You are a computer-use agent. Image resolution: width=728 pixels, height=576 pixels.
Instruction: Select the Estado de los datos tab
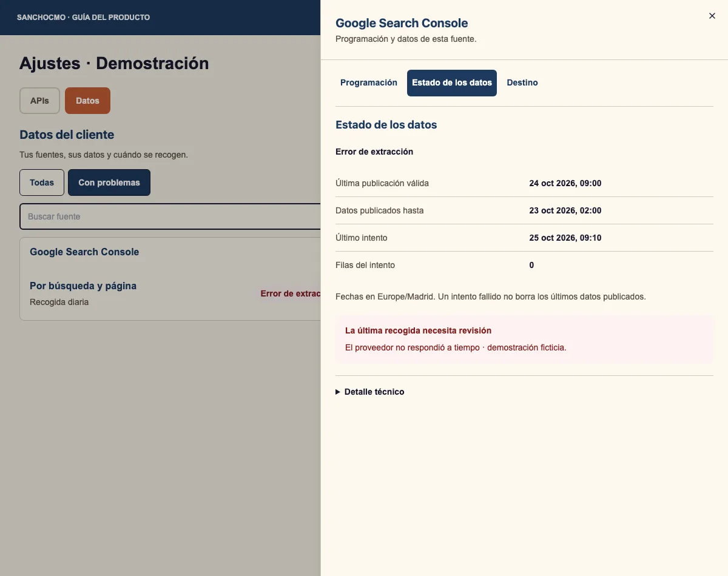click(452, 83)
